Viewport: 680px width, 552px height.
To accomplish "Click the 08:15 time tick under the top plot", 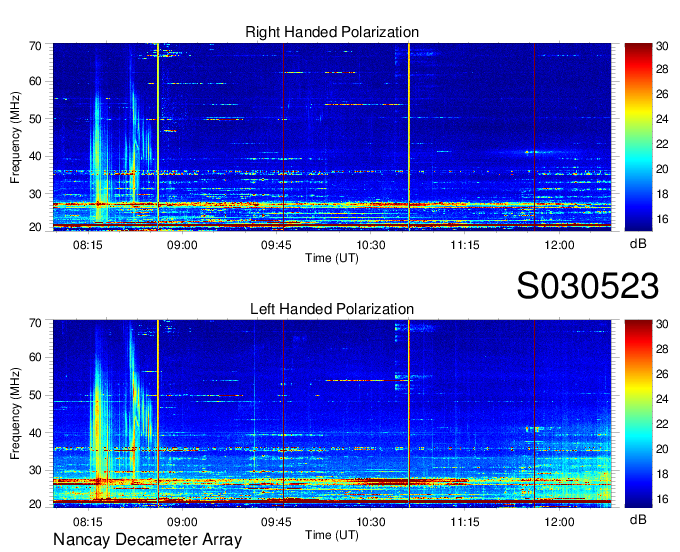I will pyautogui.click(x=88, y=245).
